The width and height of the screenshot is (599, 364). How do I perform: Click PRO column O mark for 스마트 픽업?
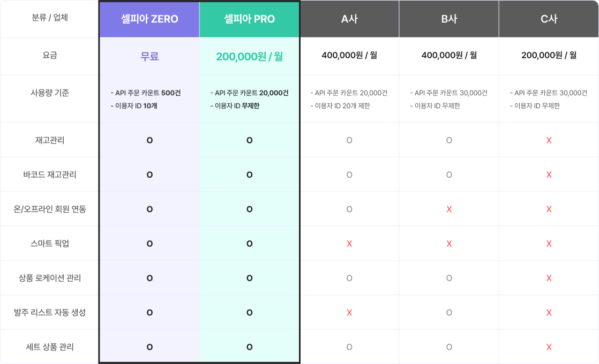point(249,244)
